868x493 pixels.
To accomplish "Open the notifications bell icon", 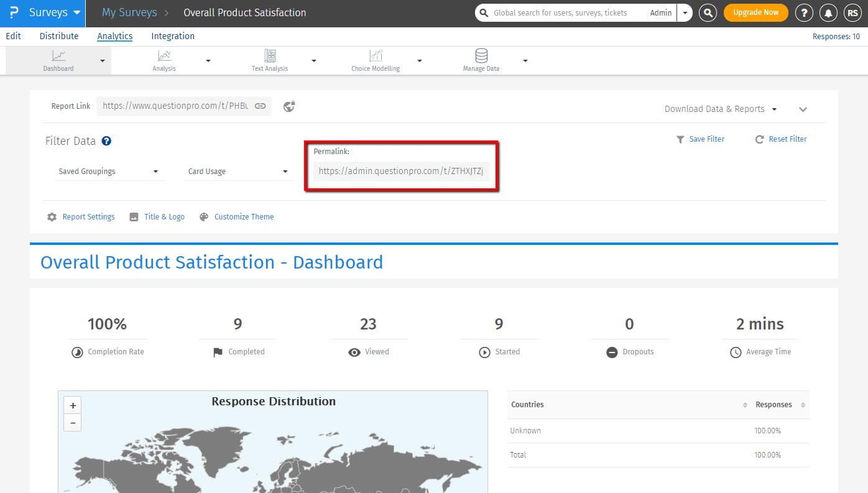I will tap(828, 13).
